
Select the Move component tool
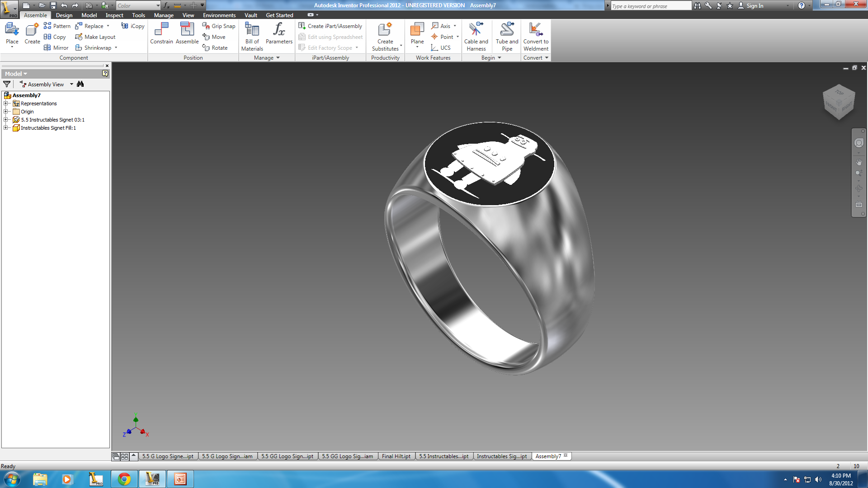214,37
